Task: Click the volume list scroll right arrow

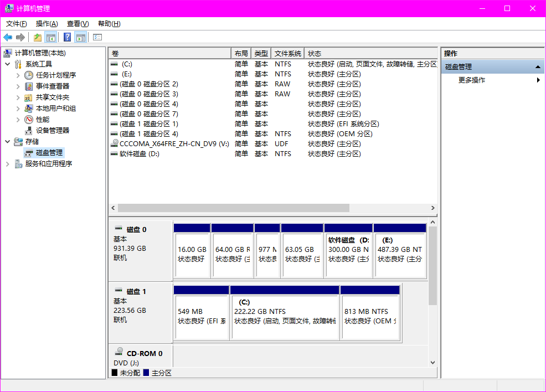Action: [433, 208]
